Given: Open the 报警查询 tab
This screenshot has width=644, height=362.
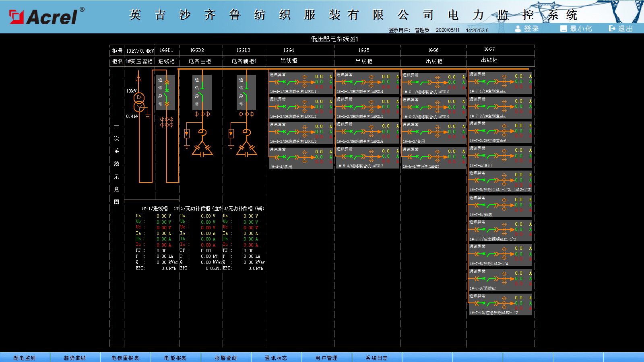Looking at the screenshot, I should (x=226, y=358).
